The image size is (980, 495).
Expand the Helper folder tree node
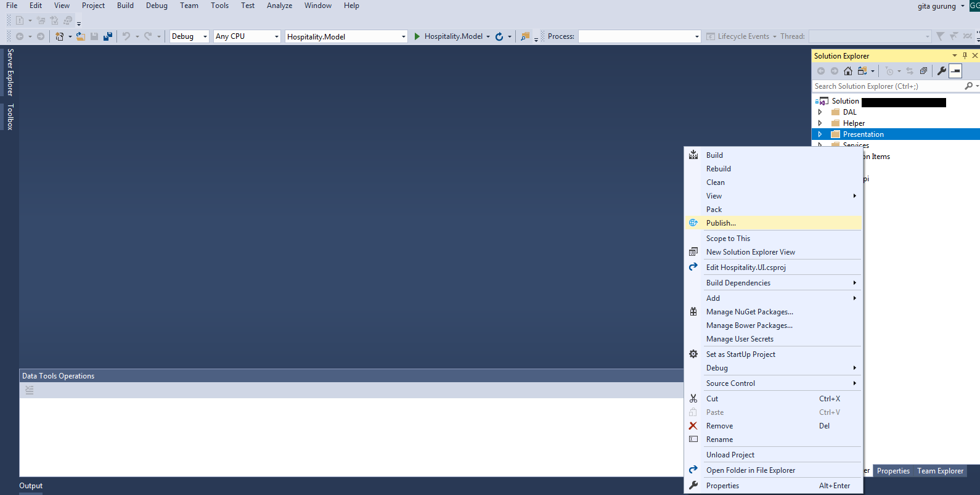[820, 123]
